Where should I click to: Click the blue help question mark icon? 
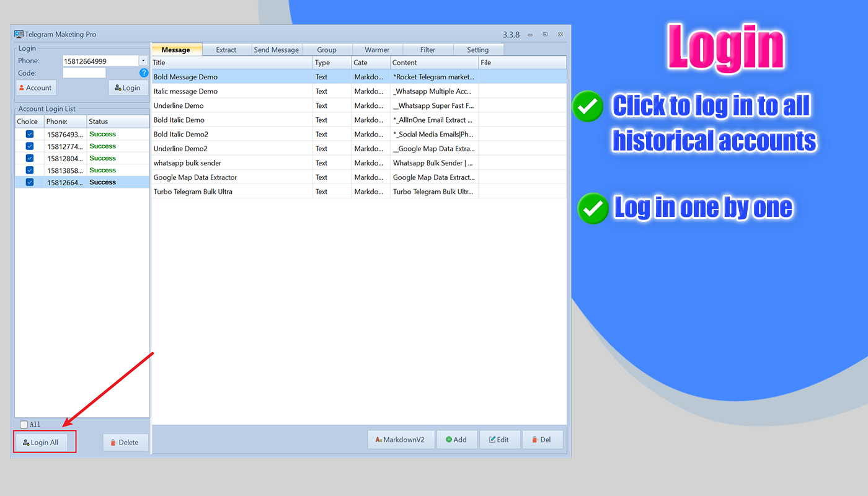coord(144,73)
